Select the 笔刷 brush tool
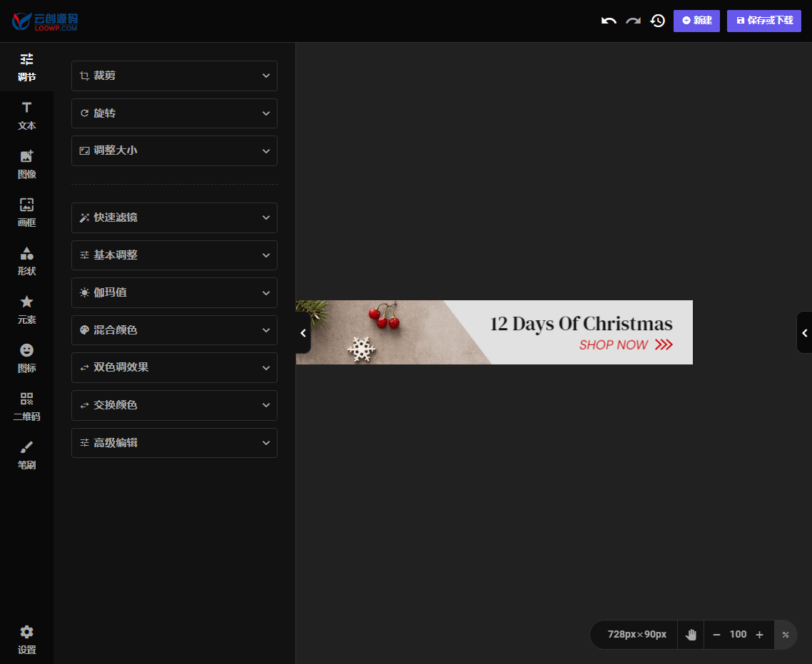Image resolution: width=812 pixels, height=664 pixels. point(26,456)
